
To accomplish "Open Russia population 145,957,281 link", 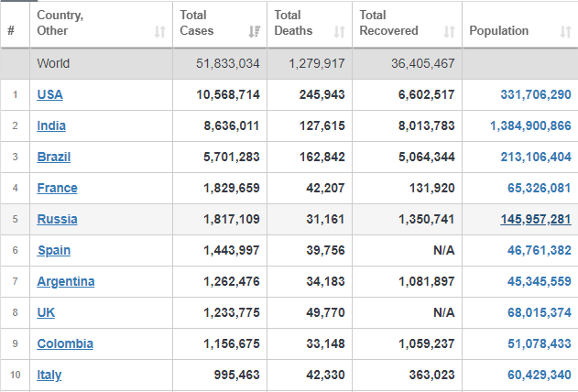I will [x=536, y=219].
